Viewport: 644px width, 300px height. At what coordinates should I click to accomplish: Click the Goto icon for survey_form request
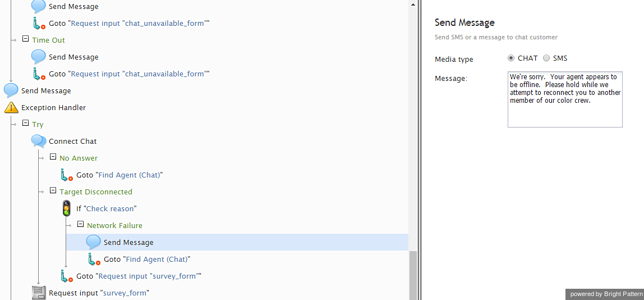point(66,276)
